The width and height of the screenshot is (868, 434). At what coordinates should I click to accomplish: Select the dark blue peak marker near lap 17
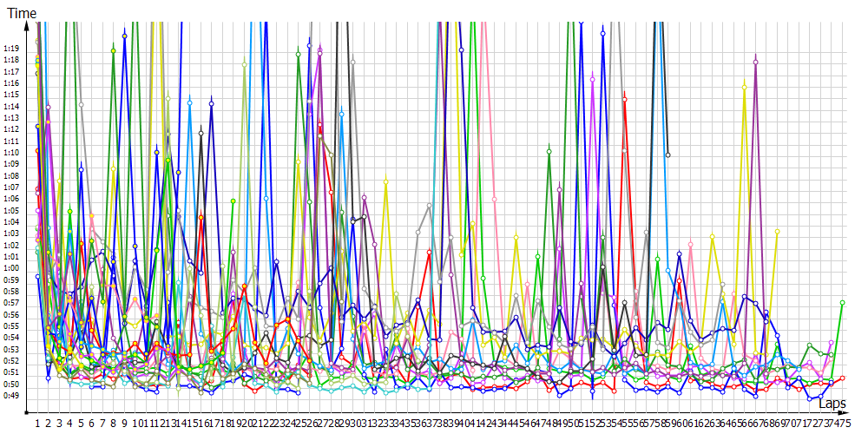click(211, 103)
